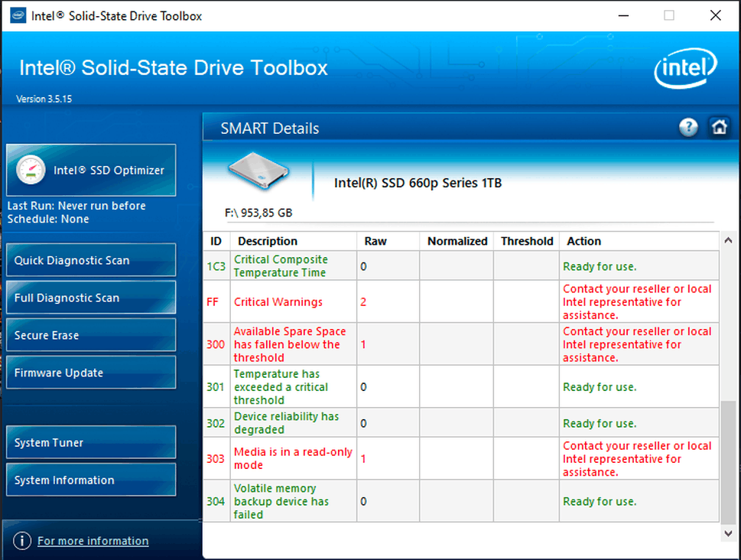Image resolution: width=741 pixels, height=560 pixels.
Task: Click the Action column header
Action: [639, 241]
